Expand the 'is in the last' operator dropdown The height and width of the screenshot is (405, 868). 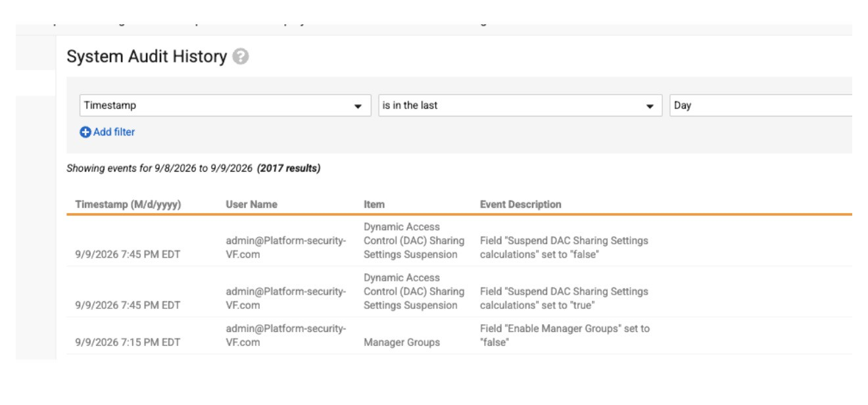[520, 106]
